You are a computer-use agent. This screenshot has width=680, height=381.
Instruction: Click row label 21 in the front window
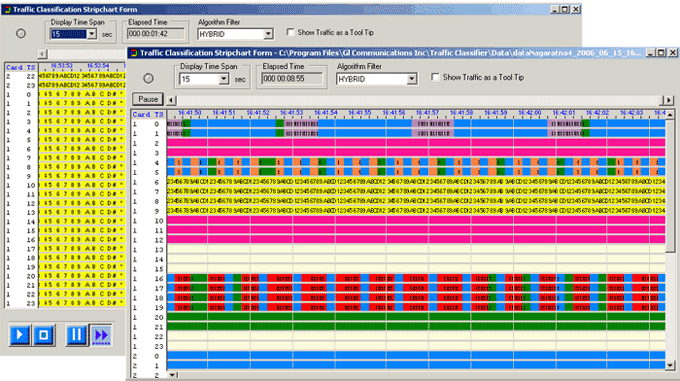click(x=159, y=327)
